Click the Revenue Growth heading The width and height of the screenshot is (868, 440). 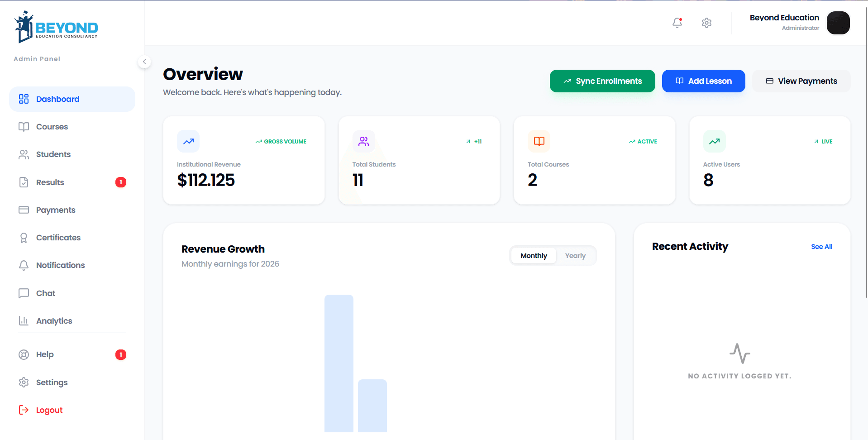coord(223,249)
